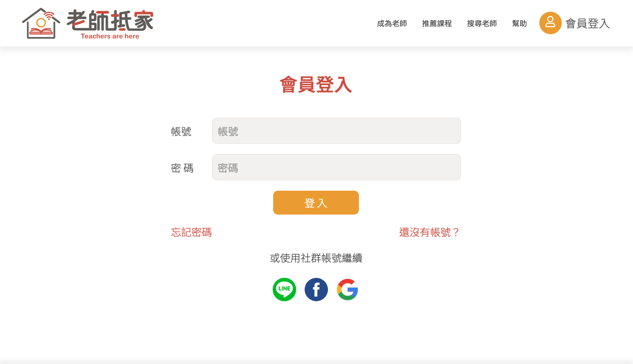Open the 忘記密碼 link
Screen dimensions: 633x364
tap(192, 232)
